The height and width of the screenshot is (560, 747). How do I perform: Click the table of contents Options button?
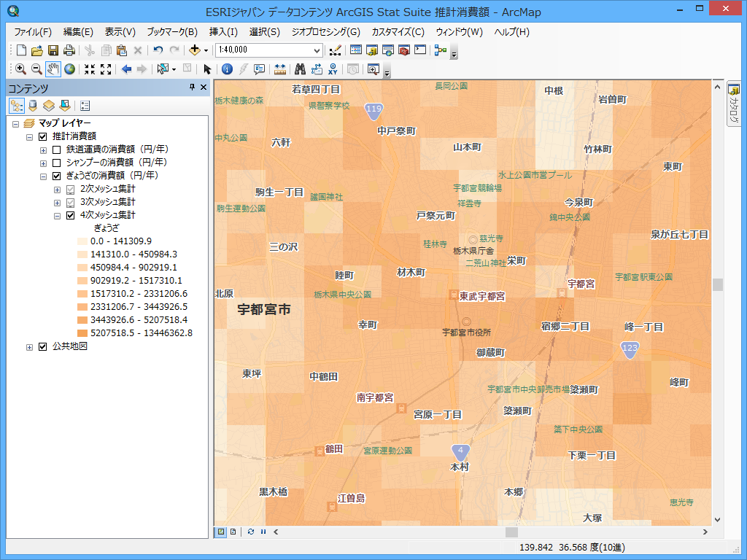(x=85, y=106)
